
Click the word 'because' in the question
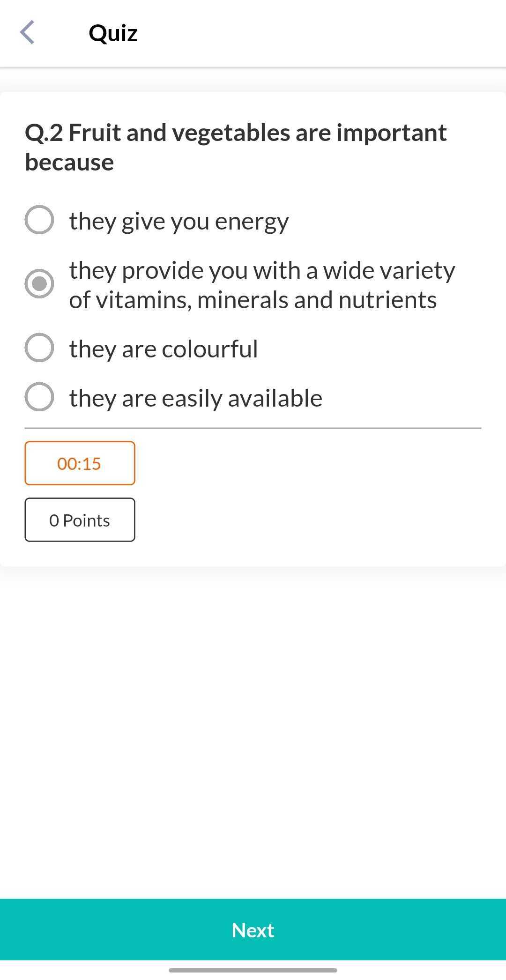69,163
